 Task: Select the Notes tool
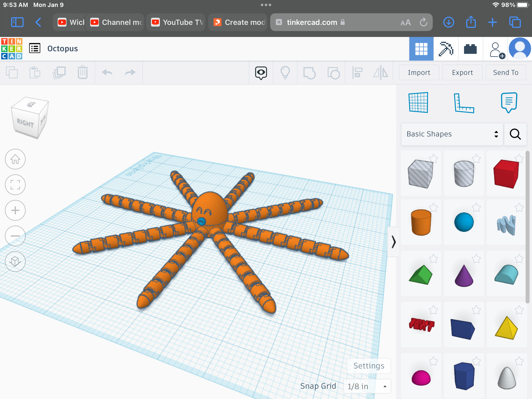coord(509,102)
